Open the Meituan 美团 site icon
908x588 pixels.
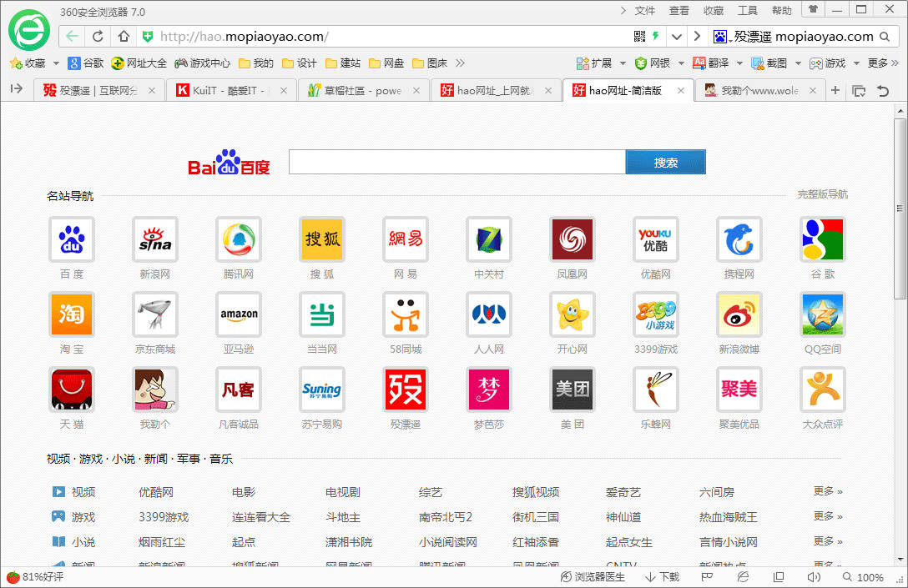pyautogui.click(x=573, y=389)
